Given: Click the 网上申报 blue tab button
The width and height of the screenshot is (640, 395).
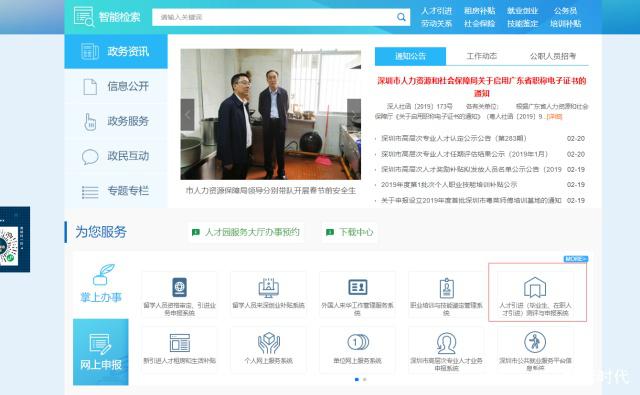Looking at the screenshot, I should coord(100,352).
